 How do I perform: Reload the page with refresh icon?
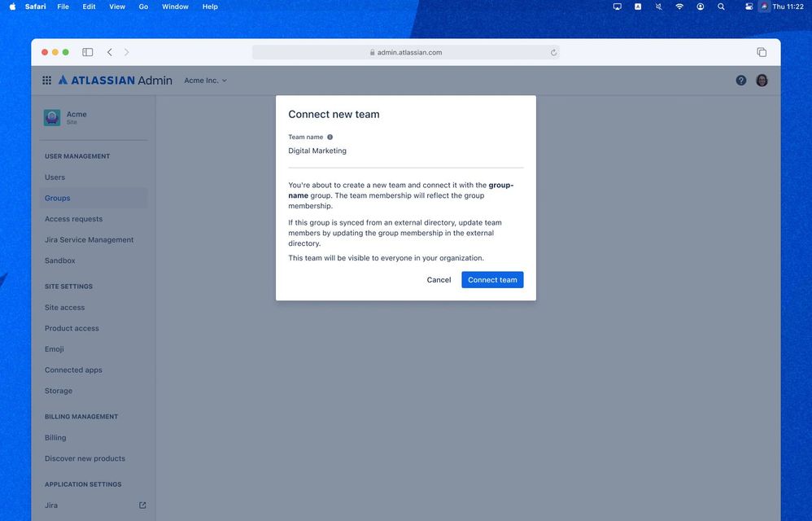coord(553,52)
